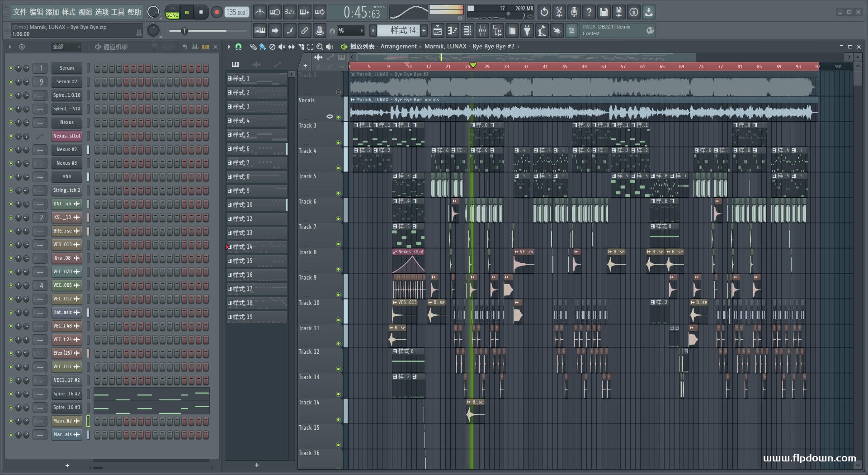
Task: Open the 全部 channel filter dropdown
Action: pyautogui.click(x=66, y=47)
